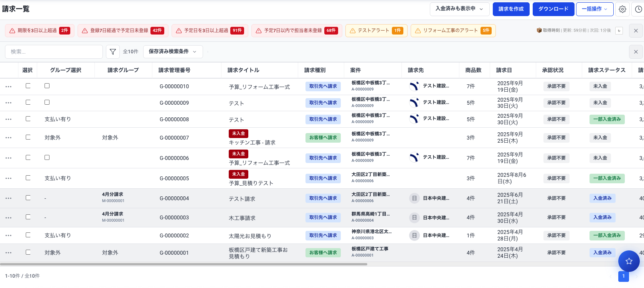Open row actions menu for G-00000003
Screen dimensions: 644x288
click(x=8, y=218)
